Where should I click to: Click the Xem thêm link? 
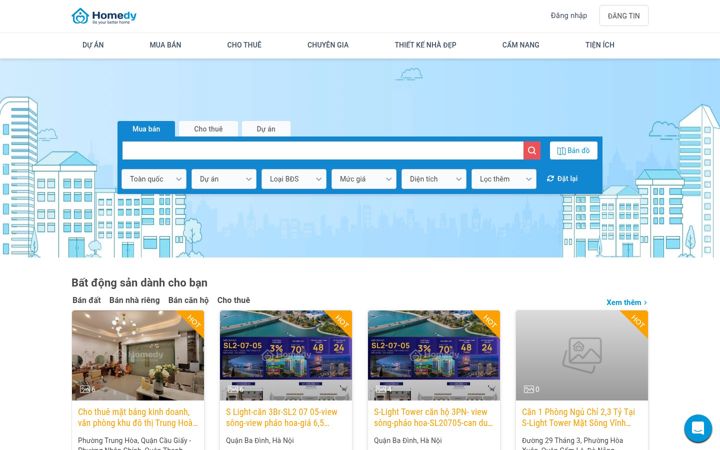tap(626, 302)
